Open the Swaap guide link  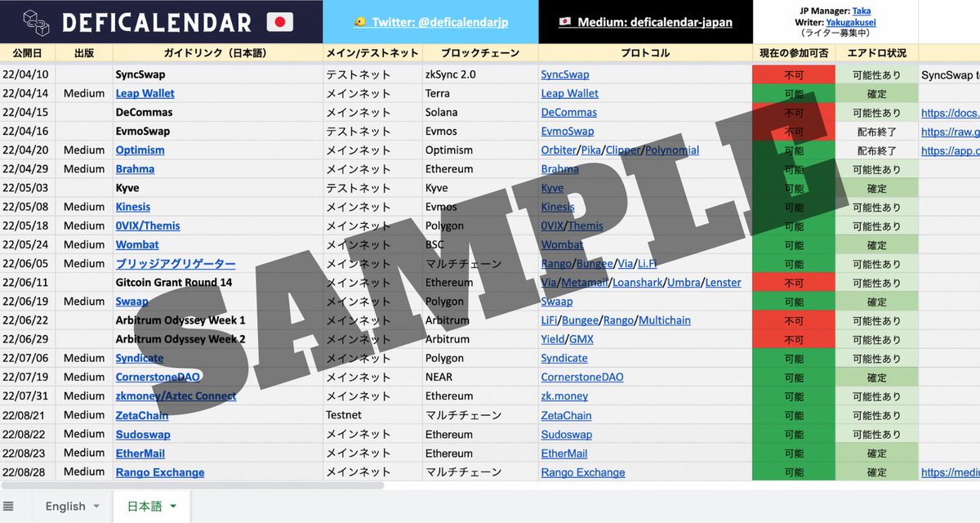[132, 302]
